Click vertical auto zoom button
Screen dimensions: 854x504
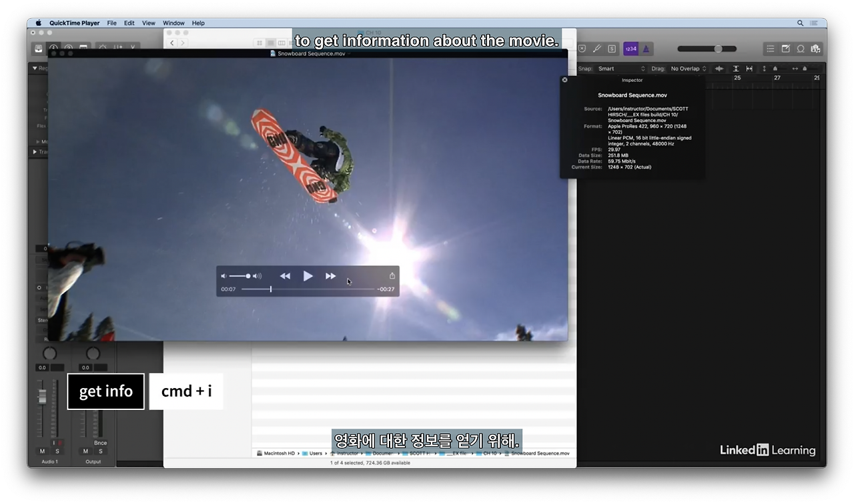(736, 69)
